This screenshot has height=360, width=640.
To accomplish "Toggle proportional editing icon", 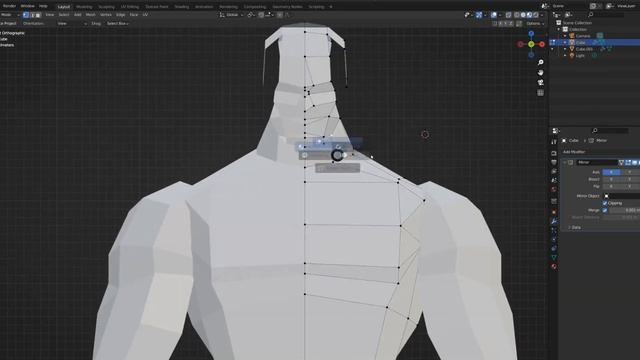I will [x=280, y=15].
